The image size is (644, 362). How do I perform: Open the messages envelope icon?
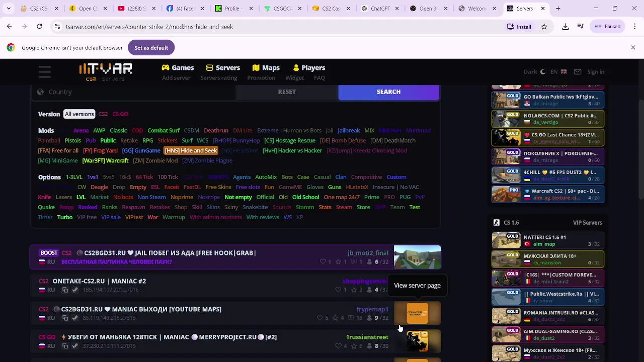[578, 72]
